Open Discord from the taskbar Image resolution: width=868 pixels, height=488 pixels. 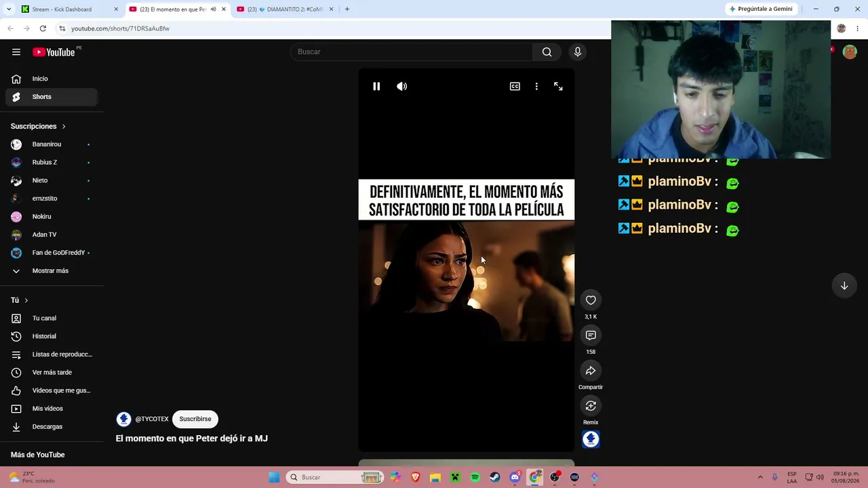[x=515, y=477]
